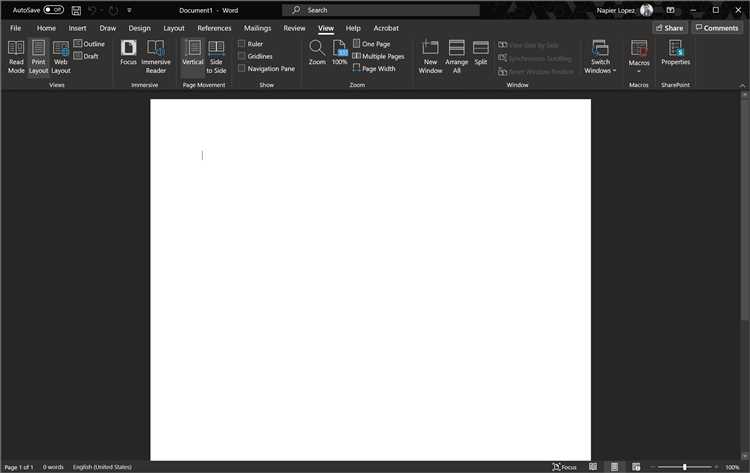Click the Share button

click(670, 28)
